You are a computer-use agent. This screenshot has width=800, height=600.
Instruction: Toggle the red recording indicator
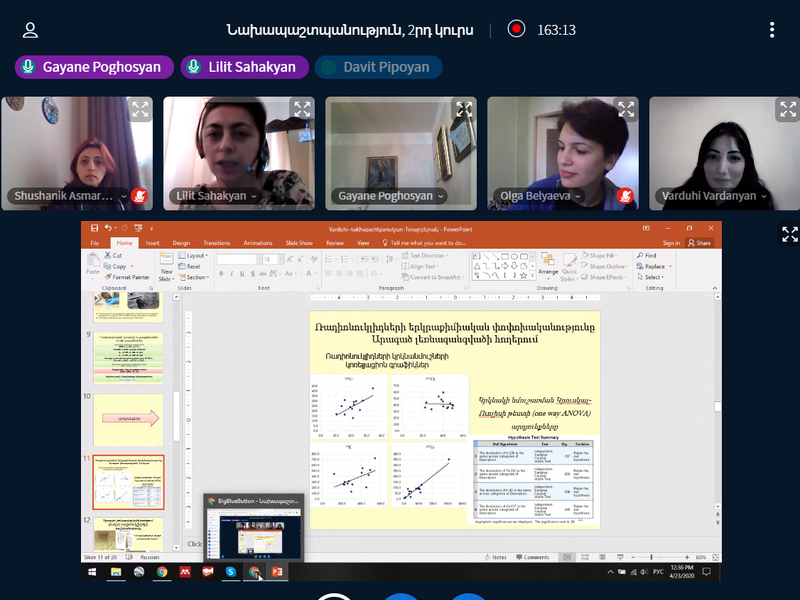tap(516, 29)
